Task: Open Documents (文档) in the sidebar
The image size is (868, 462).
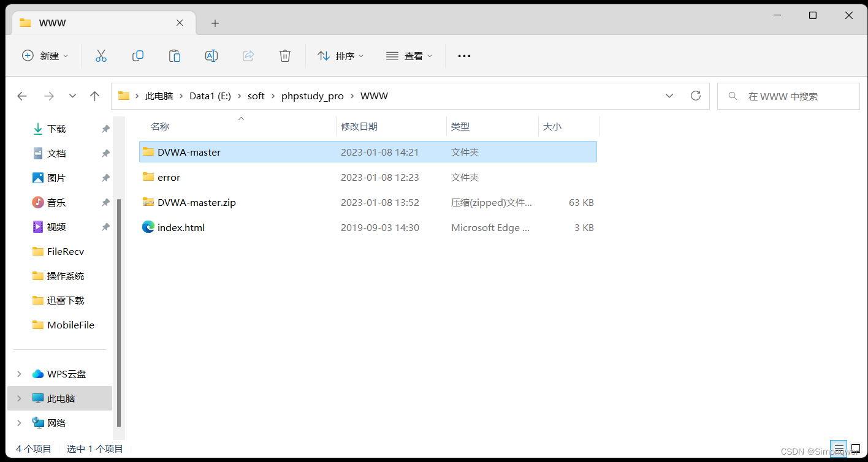Action: [x=56, y=153]
